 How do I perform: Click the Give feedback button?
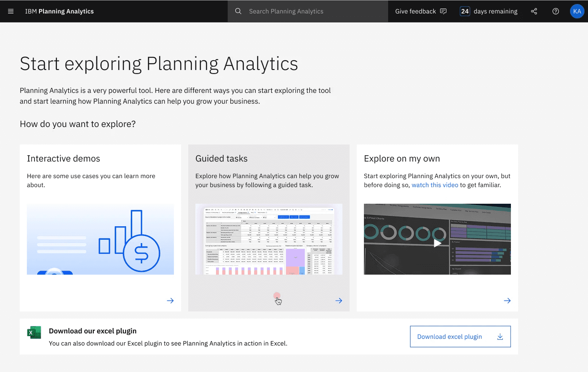point(415,11)
